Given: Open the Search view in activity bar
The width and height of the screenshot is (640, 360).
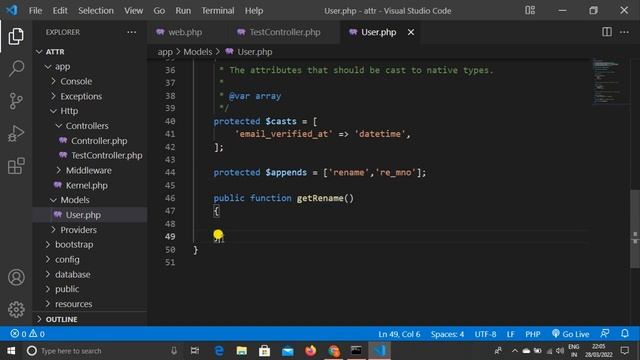Looking at the screenshot, I should pyautogui.click(x=16, y=68).
